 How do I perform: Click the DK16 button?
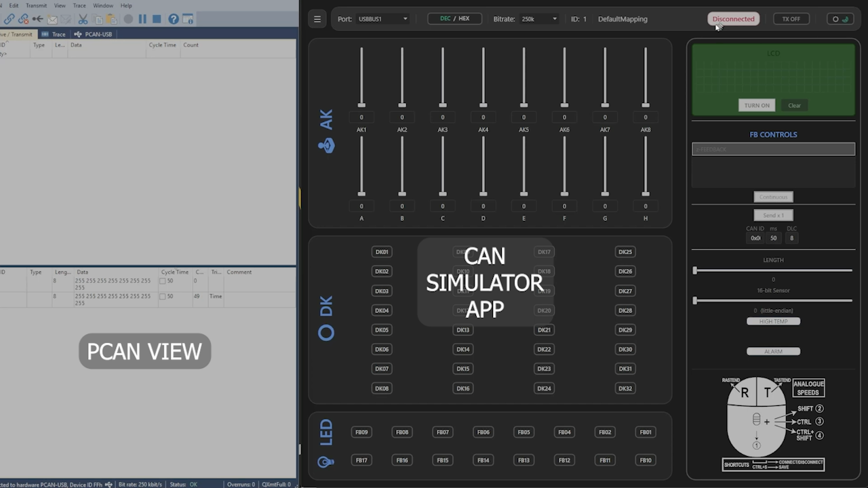pos(463,388)
